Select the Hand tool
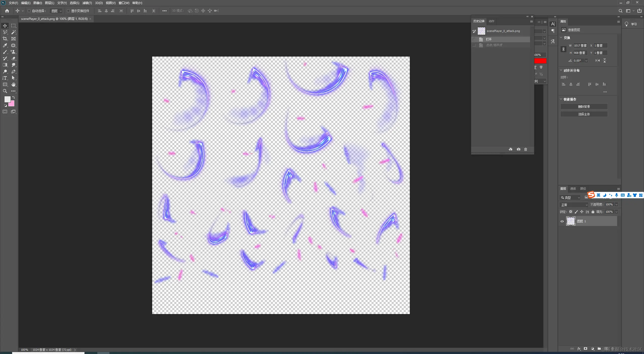The width and height of the screenshot is (644, 354). [x=13, y=84]
